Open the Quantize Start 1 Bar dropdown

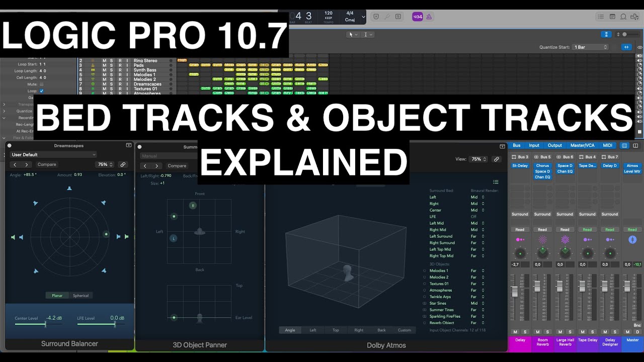pos(591,47)
